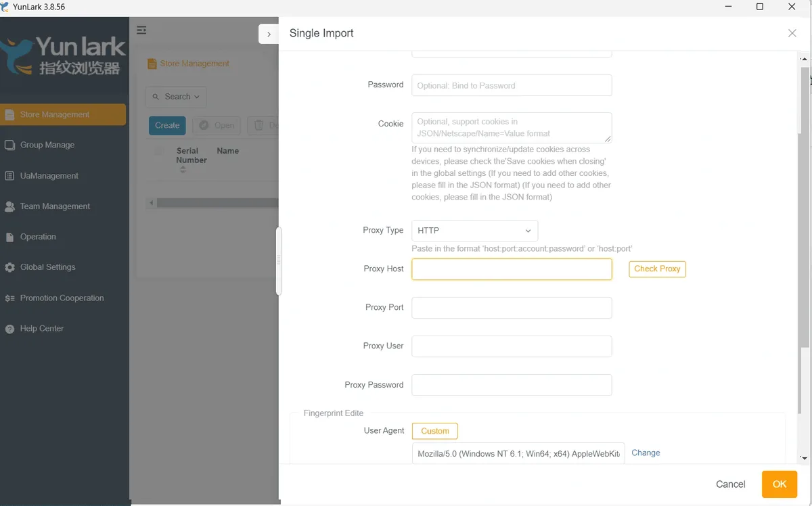Click the Custom User Agent button
Viewport: 812px width, 506px height.
pyautogui.click(x=435, y=431)
